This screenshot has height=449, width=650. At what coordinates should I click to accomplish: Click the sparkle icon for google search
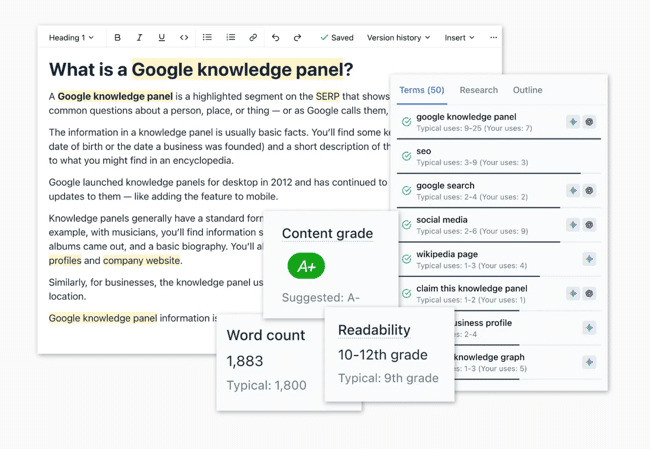point(573,191)
